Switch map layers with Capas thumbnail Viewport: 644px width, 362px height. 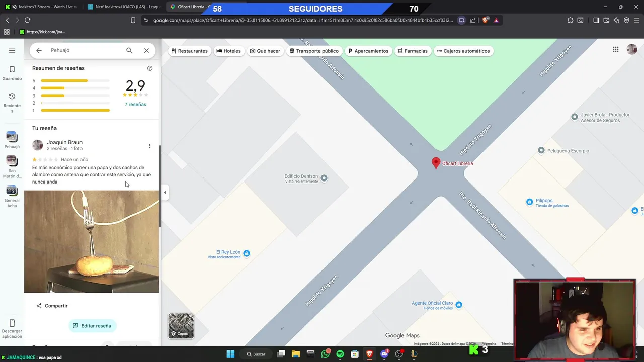(x=181, y=326)
